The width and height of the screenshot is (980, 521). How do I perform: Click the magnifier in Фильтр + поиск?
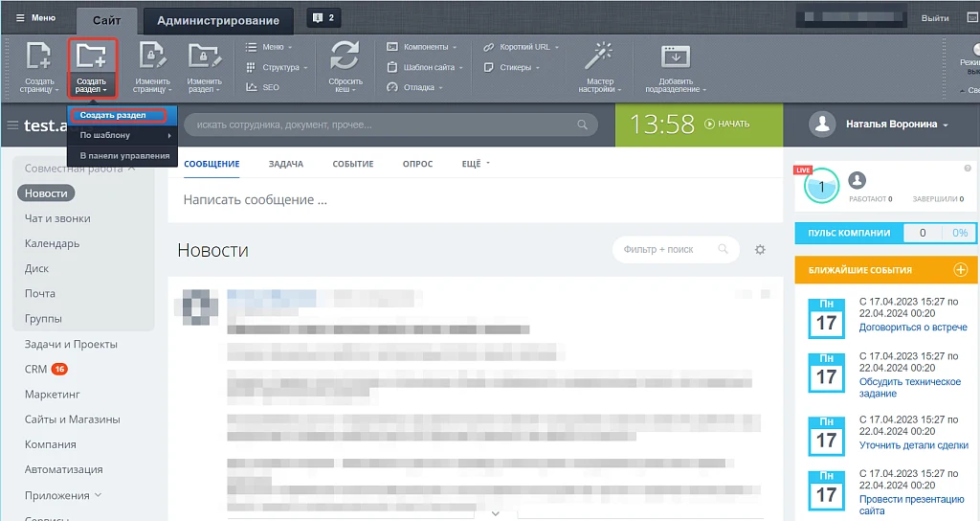724,249
